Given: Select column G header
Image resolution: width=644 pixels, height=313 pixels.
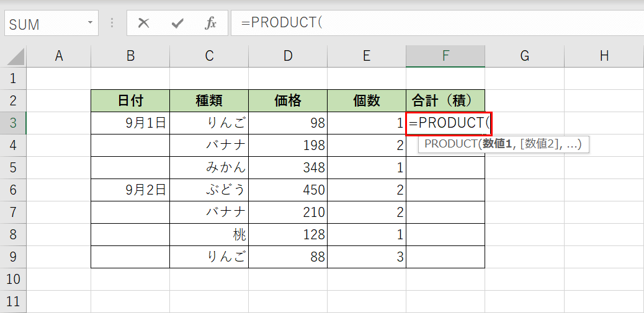Looking at the screenshot, I should (524, 56).
